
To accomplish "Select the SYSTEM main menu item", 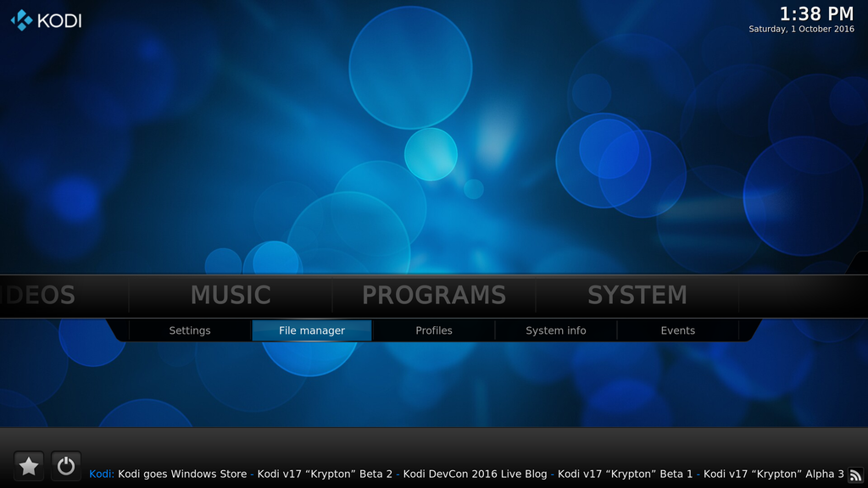I will pos(637,296).
